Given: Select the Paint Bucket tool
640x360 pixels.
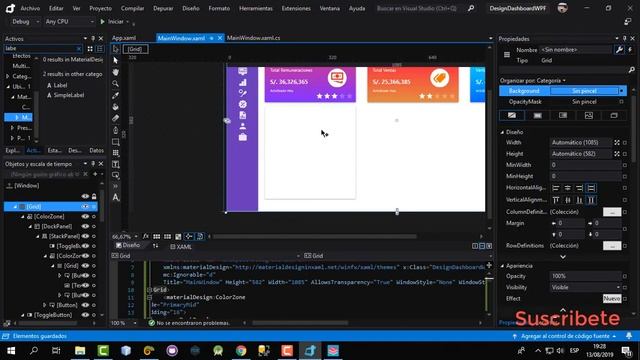Looking at the screenshot, I should [116, 107].
